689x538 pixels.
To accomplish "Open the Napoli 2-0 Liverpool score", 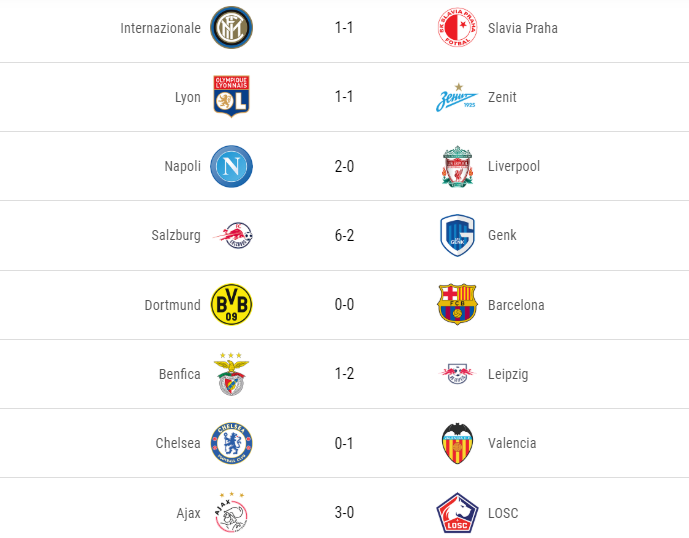I will click(x=344, y=166).
